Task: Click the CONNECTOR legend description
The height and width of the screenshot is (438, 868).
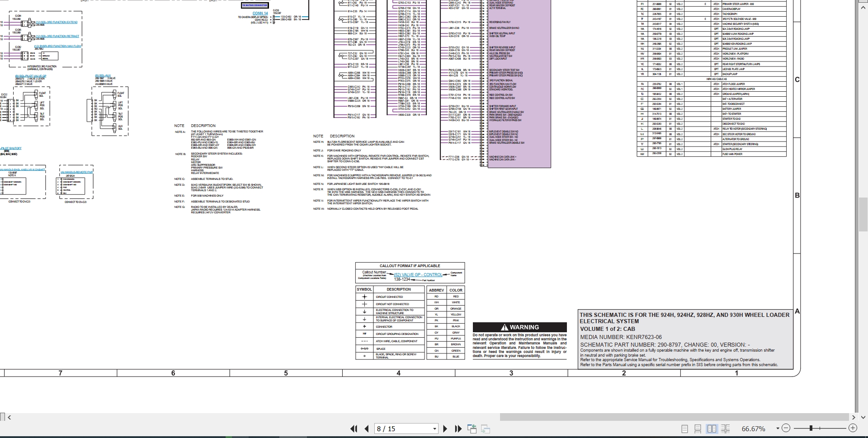Action: click(x=384, y=327)
